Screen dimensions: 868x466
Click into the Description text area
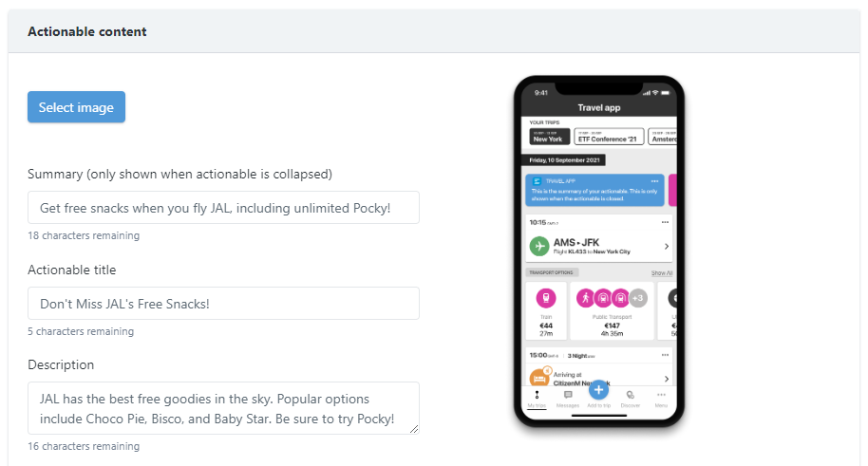223,408
